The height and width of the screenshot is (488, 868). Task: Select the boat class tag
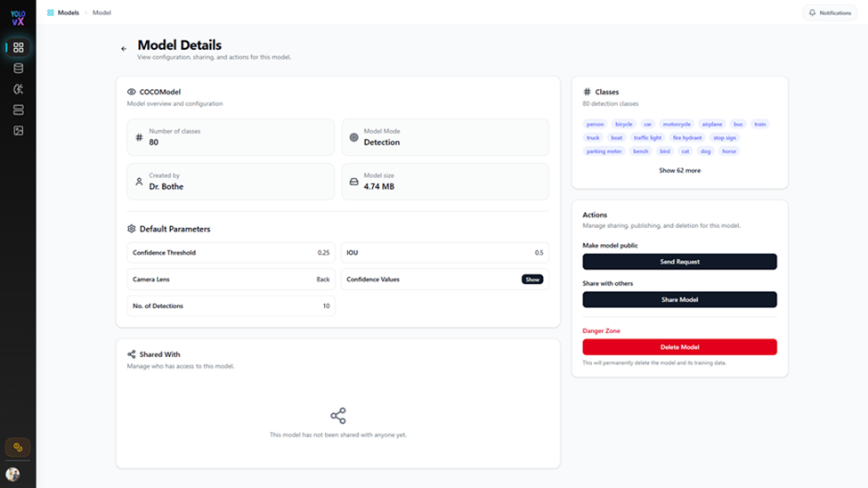[616, 137]
